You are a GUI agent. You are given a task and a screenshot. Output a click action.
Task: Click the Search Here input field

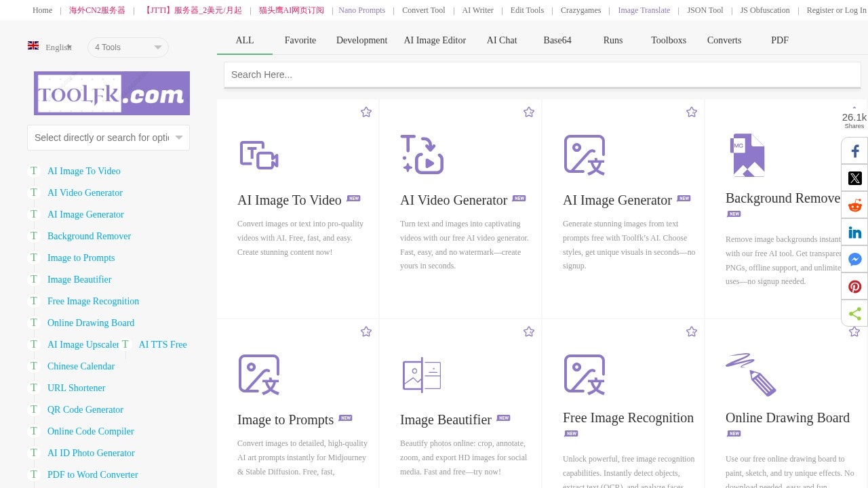[542, 75]
